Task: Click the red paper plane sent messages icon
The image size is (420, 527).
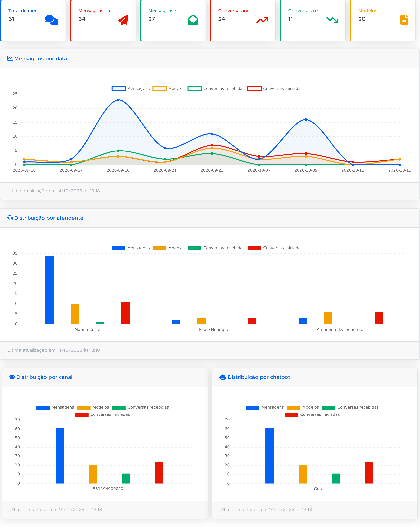Action: click(x=123, y=20)
